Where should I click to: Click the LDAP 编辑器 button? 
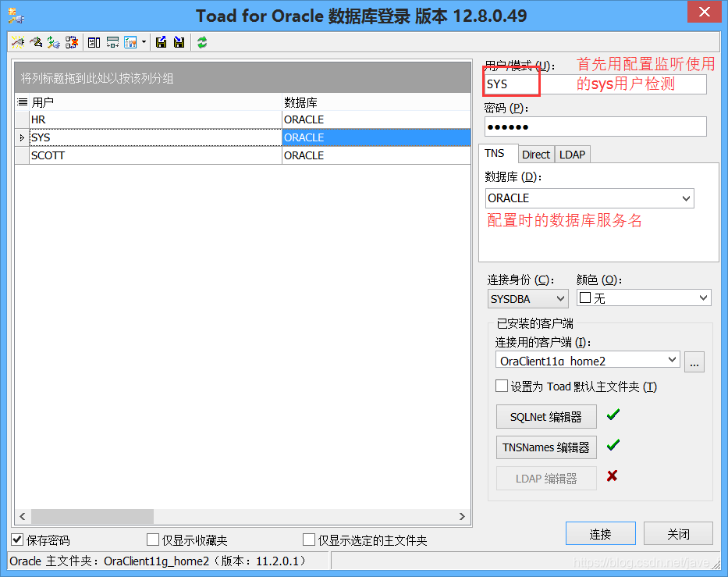[x=546, y=479]
